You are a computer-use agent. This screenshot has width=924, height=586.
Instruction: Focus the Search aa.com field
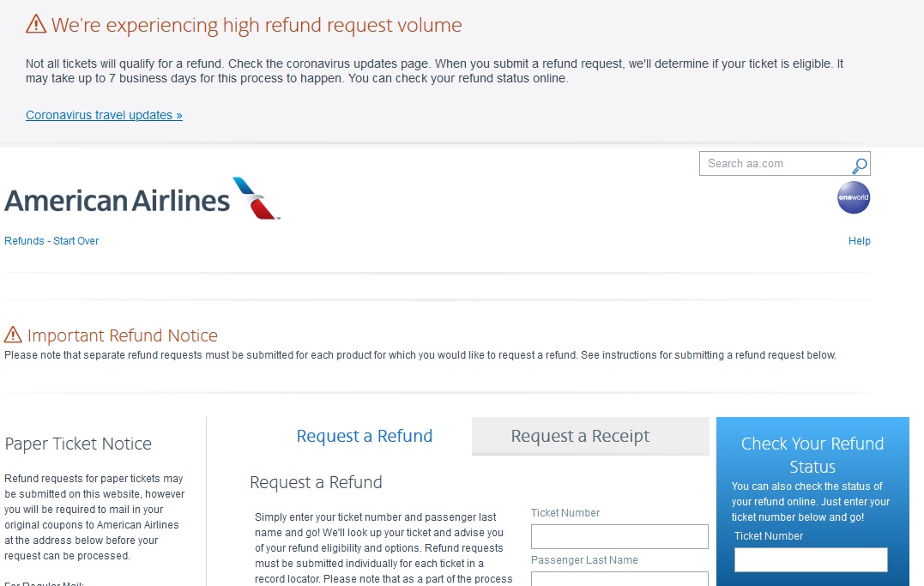click(776, 163)
